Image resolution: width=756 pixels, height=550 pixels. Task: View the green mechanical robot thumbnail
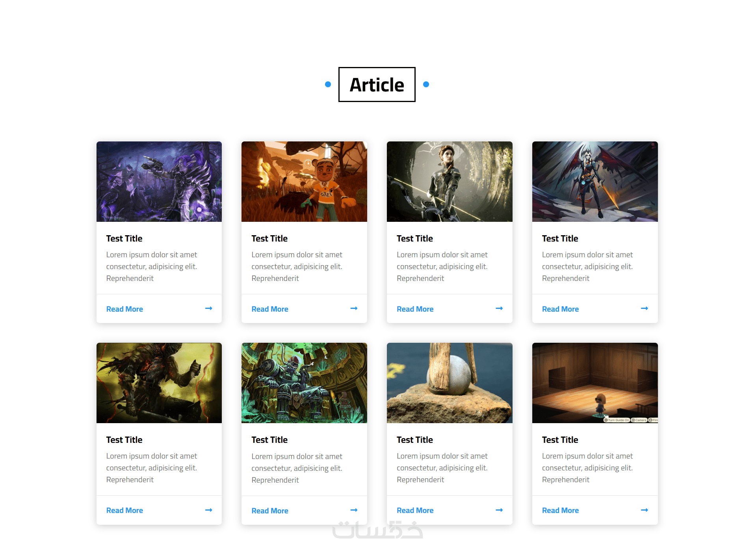pos(304,383)
